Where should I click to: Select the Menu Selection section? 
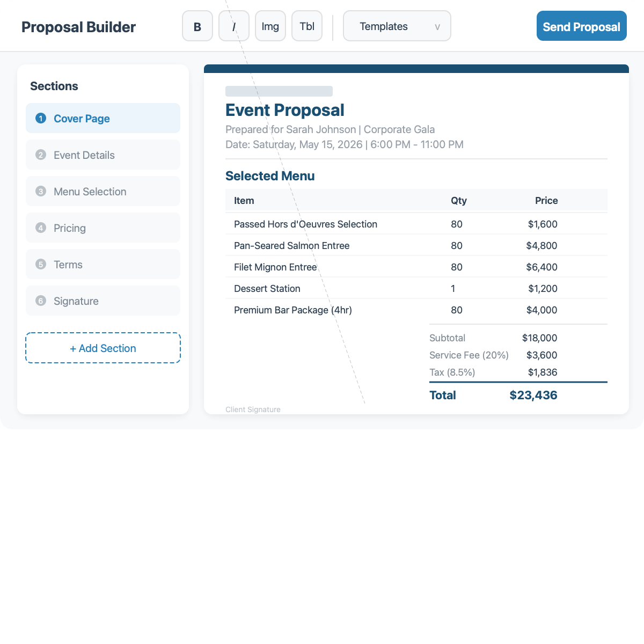[103, 191]
